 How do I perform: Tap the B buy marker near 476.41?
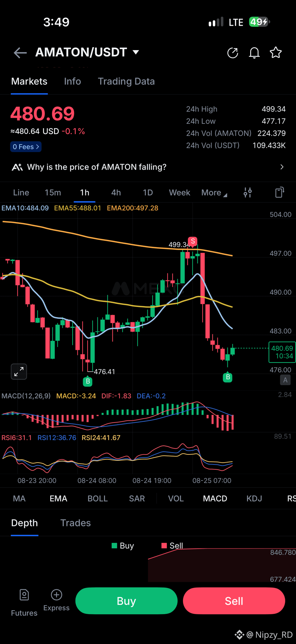click(88, 381)
